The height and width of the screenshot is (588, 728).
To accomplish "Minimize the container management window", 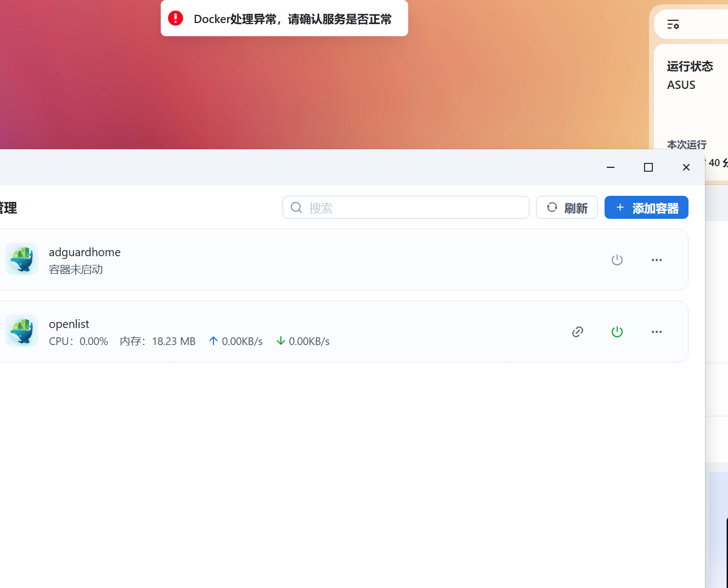I will coord(611,167).
